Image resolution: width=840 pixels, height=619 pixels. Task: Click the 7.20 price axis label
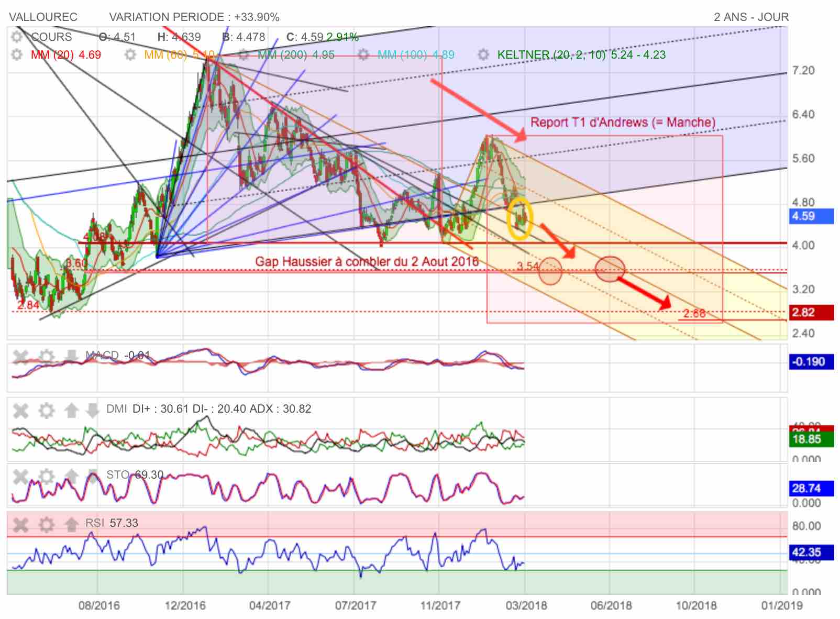point(803,71)
